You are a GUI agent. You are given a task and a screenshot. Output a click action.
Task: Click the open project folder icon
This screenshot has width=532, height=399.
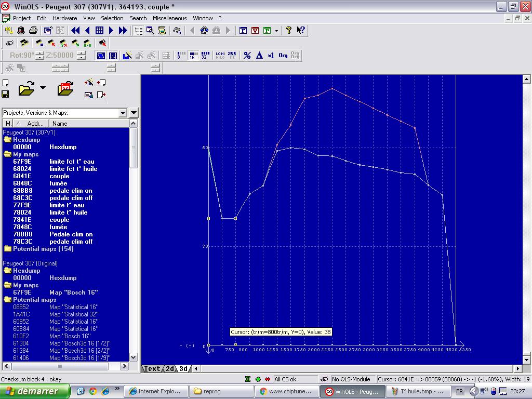pyautogui.click(x=26, y=89)
